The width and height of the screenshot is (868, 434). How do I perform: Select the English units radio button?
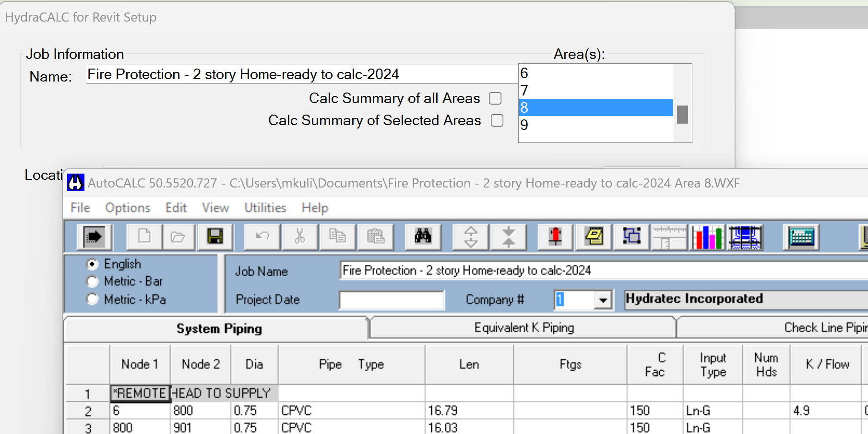(93, 264)
